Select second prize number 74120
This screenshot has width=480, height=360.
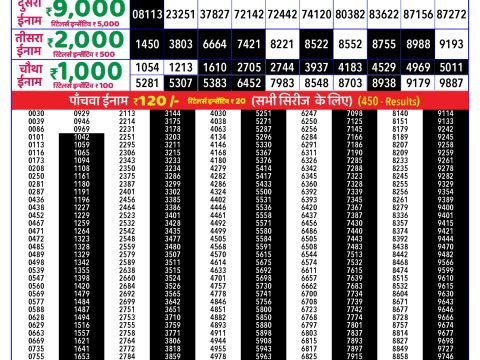[x=316, y=15]
